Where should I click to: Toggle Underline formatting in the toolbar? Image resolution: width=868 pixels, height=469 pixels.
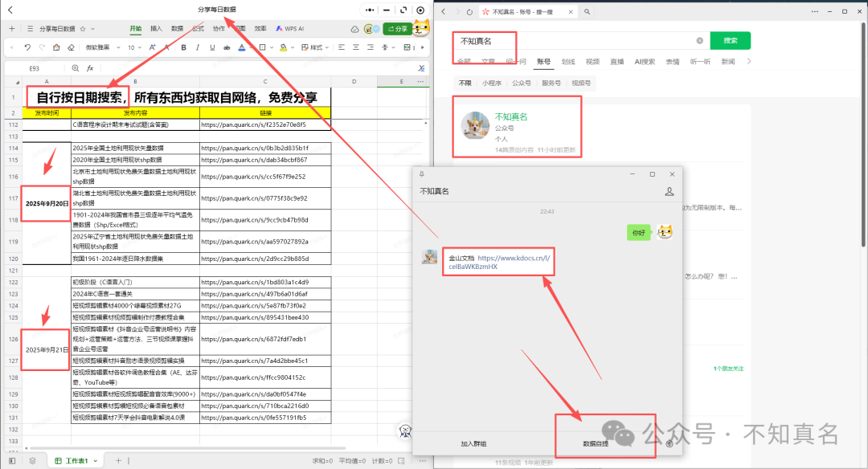pos(212,47)
